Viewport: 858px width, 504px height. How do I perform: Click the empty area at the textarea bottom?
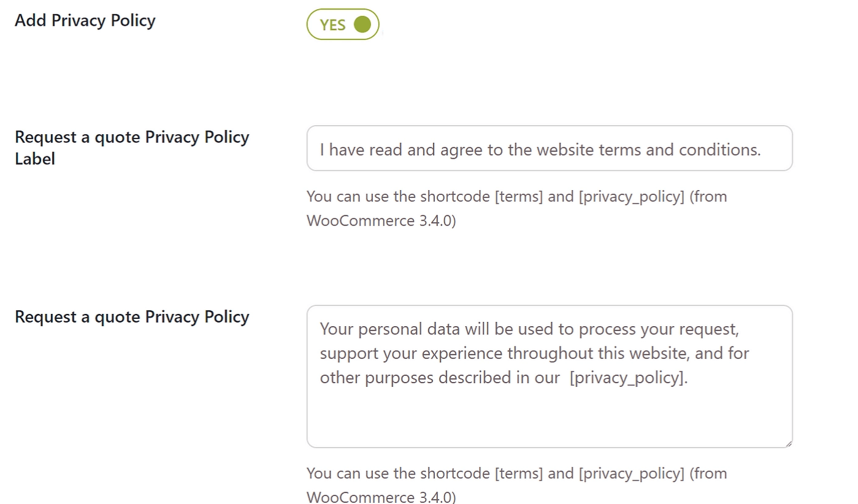pos(549,420)
